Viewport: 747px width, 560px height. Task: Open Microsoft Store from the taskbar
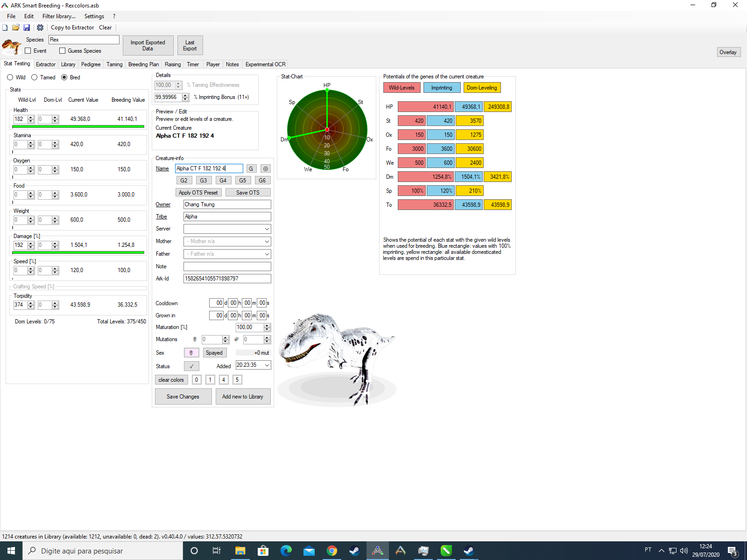tap(263, 551)
